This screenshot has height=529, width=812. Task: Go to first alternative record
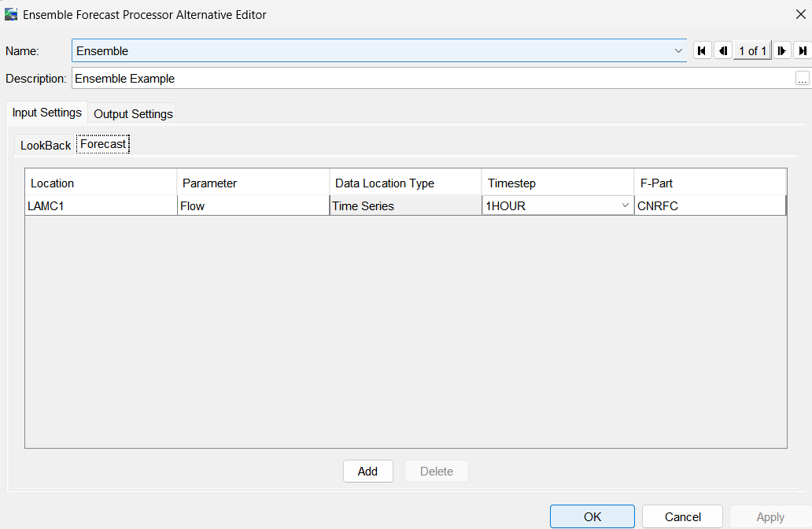coord(702,51)
